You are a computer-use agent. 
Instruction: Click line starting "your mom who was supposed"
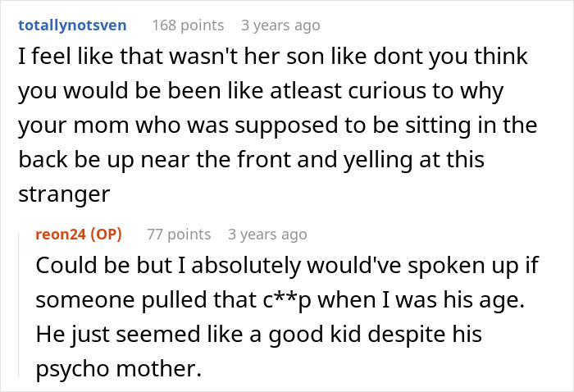278,125
